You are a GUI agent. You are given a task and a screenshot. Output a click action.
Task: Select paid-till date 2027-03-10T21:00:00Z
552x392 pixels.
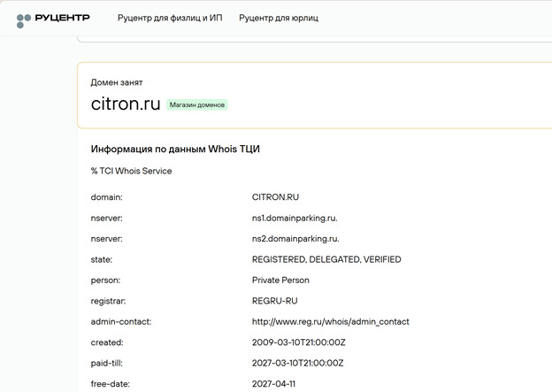pos(297,363)
